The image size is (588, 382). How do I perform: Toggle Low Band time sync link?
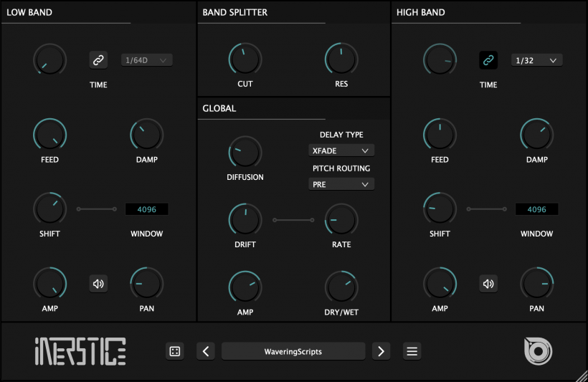(98, 60)
